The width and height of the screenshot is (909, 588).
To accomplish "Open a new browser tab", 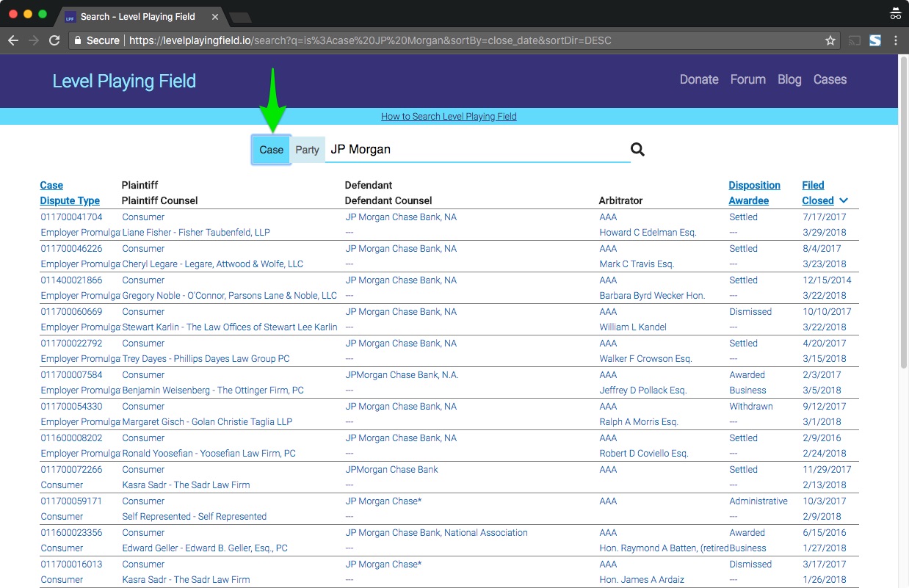I will click(240, 16).
